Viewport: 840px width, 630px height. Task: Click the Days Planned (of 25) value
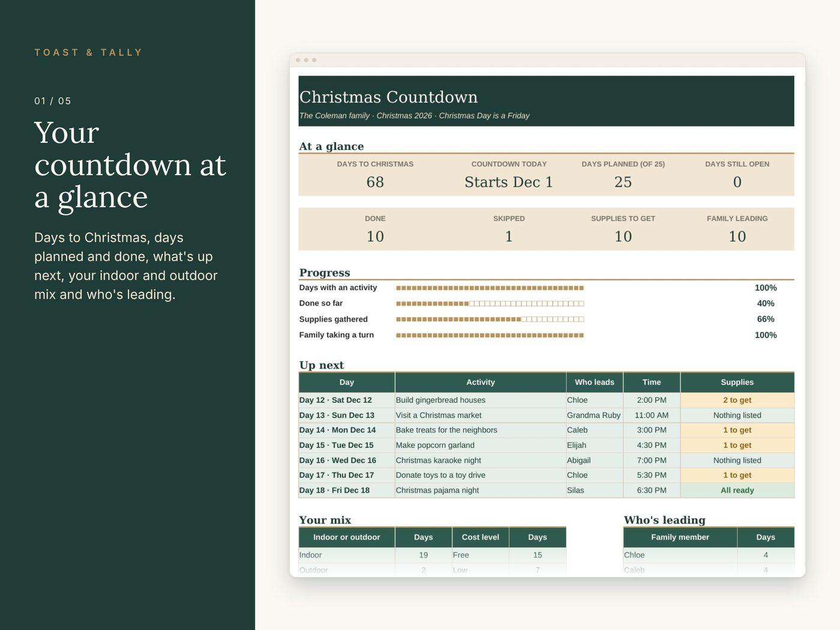click(623, 182)
